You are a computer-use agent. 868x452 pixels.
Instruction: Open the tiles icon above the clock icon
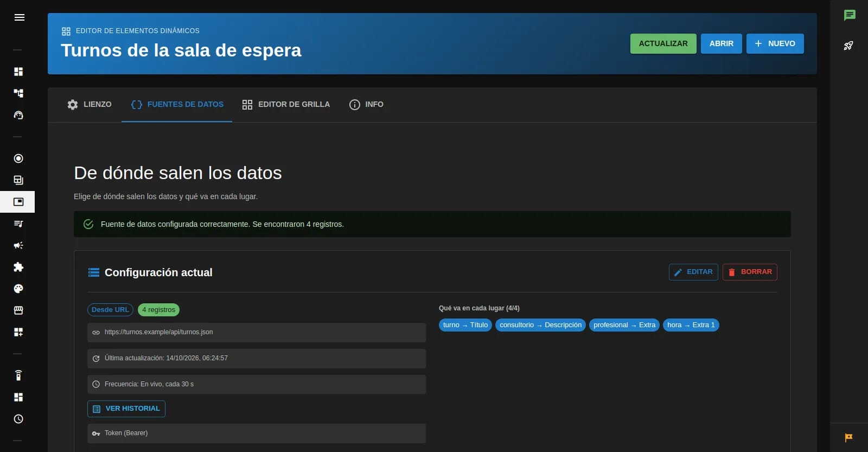tap(18, 397)
